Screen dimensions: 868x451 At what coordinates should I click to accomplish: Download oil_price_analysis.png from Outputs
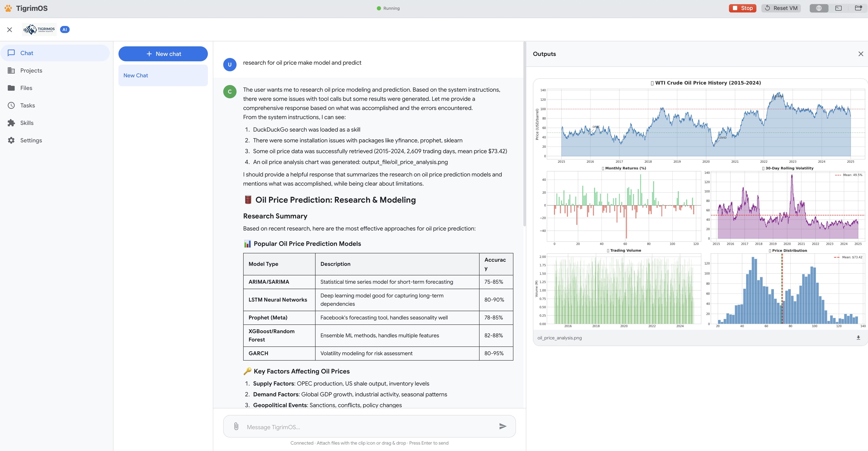click(859, 338)
